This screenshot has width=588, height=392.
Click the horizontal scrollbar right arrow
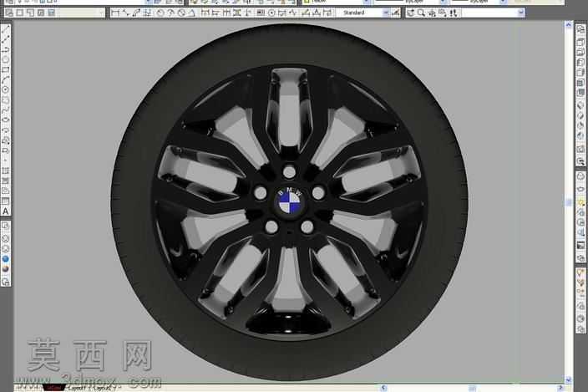coord(560,388)
